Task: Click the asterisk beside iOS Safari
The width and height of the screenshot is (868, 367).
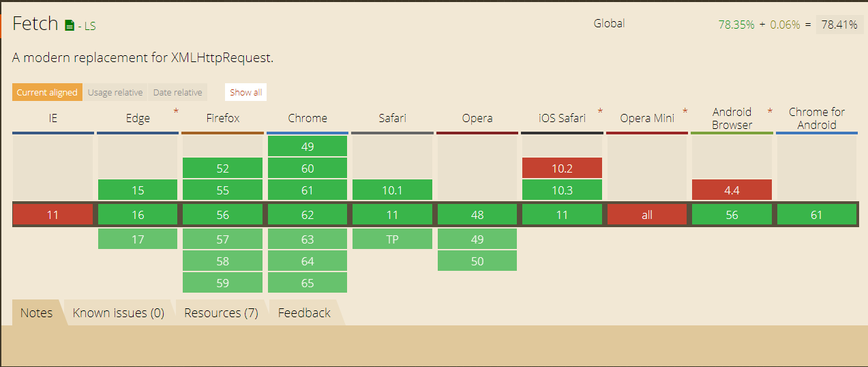Action: (x=600, y=111)
